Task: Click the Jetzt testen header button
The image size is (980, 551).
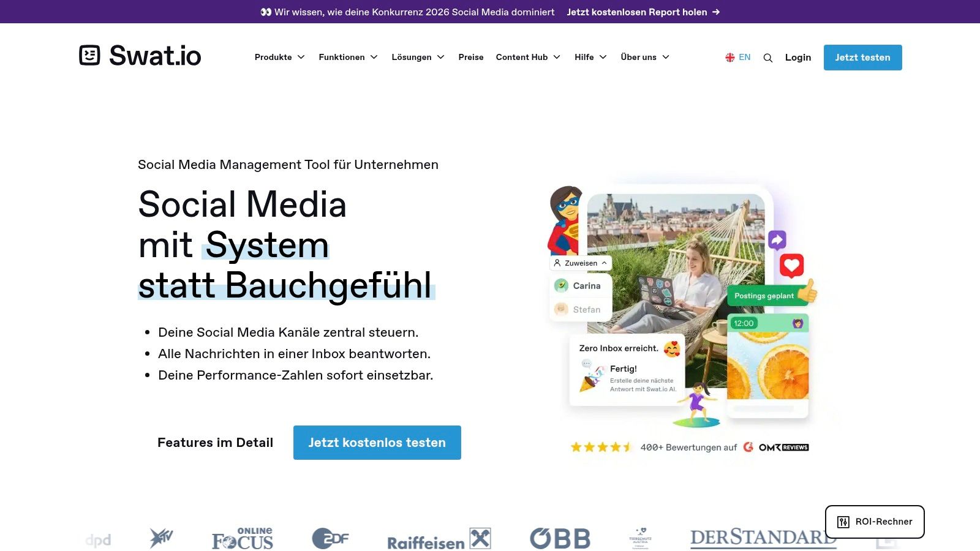Action: tap(862, 58)
